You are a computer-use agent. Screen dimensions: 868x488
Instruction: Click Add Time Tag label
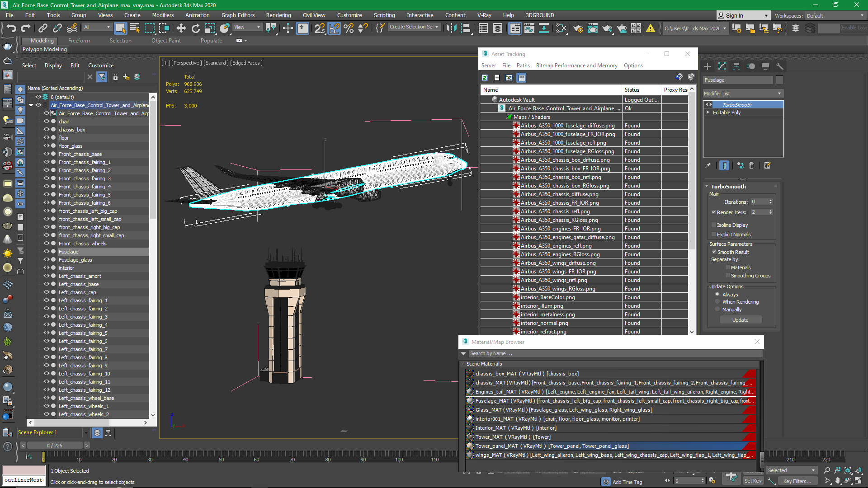coord(627,482)
